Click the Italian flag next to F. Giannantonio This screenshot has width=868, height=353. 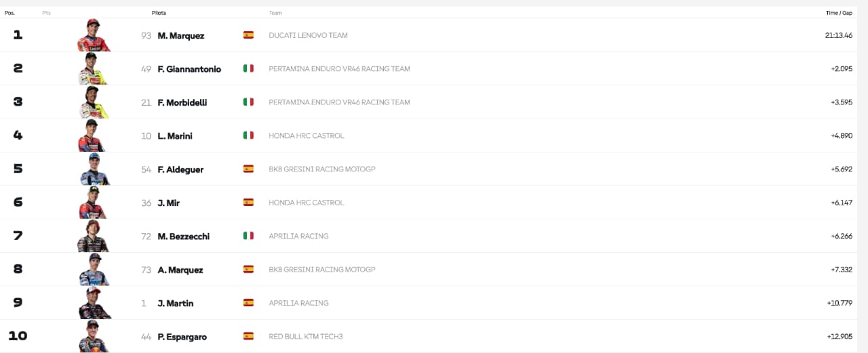tap(248, 68)
